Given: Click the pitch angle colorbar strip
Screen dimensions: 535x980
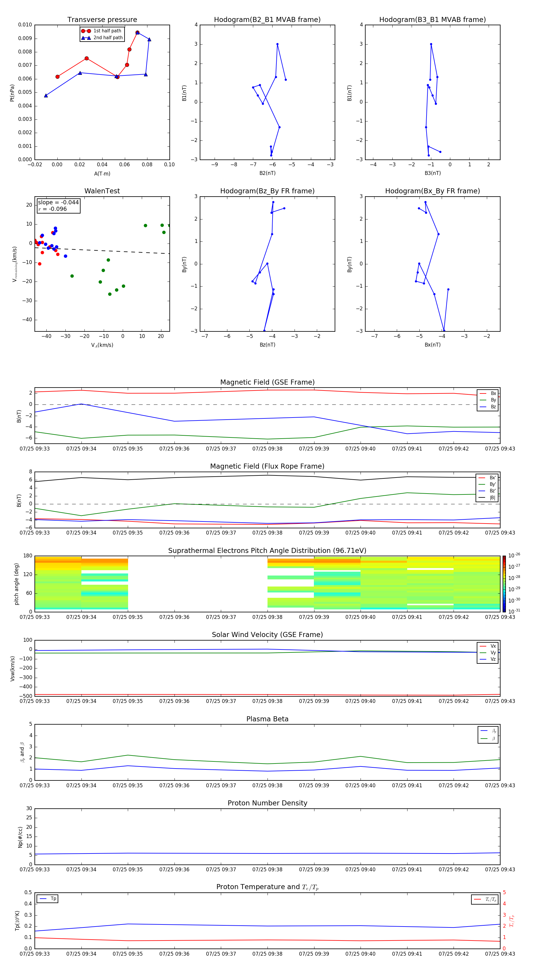Looking at the screenshot, I should tap(504, 584).
